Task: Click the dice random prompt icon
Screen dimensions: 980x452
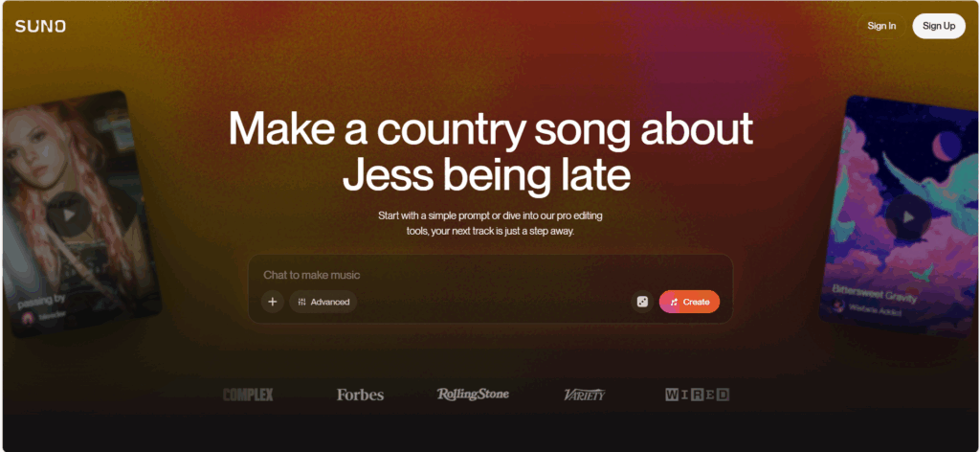Action: point(642,302)
